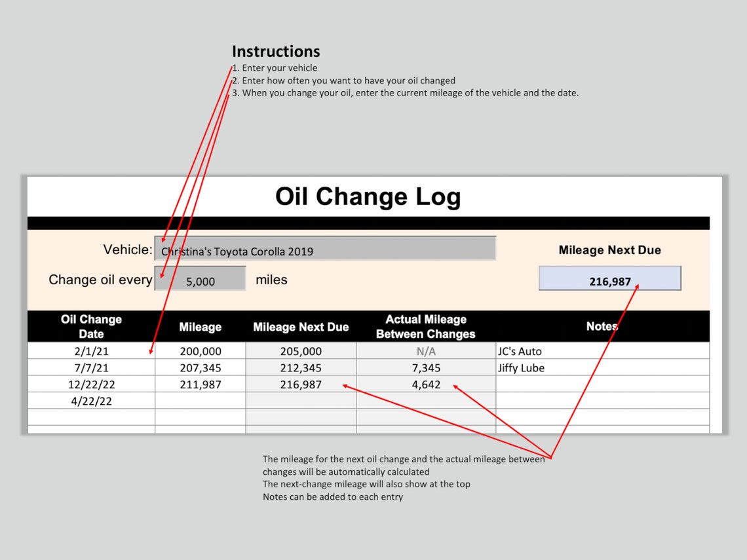747x560 pixels.
Task: Select the date cell 7/7/21
Action: [91, 368]
